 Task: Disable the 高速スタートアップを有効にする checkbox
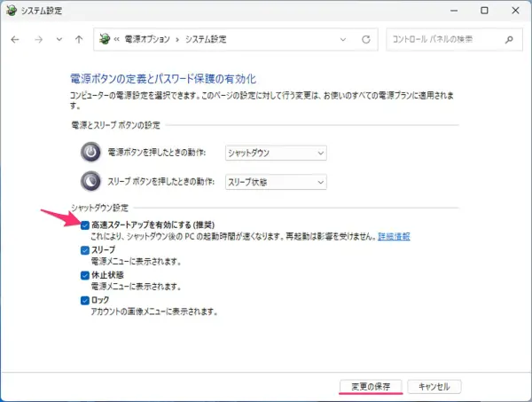84,225
